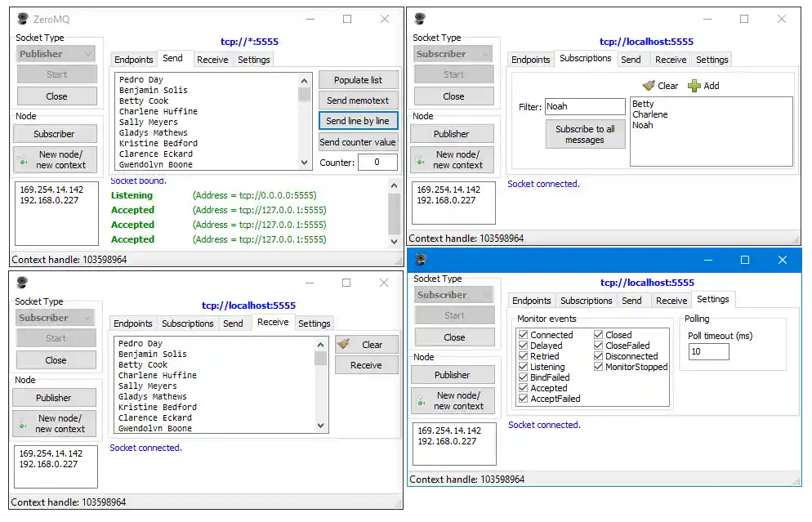Click the New node/new context icon in the publisher window

pos(23,159)
